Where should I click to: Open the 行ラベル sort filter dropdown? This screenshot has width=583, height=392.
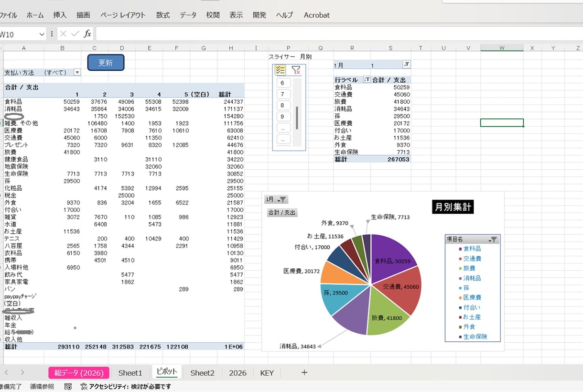point(367,80)
